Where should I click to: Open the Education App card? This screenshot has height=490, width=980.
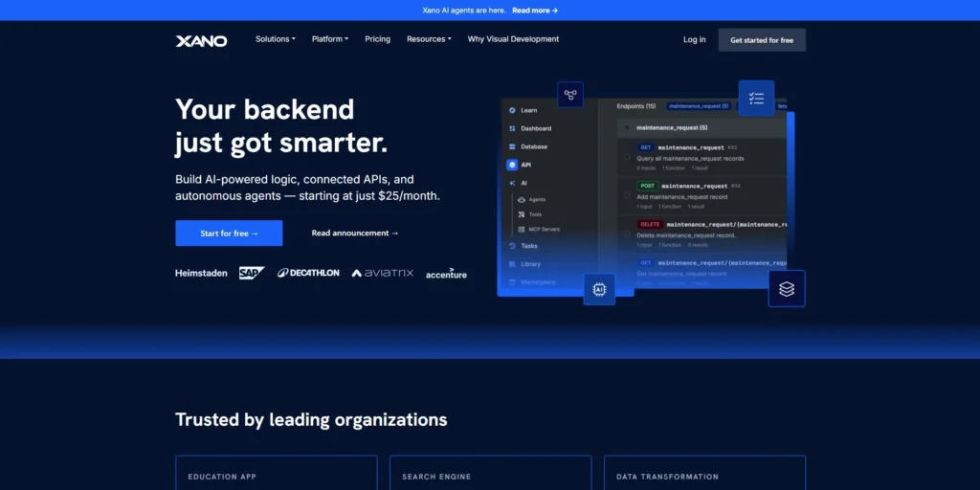(277, 473)
